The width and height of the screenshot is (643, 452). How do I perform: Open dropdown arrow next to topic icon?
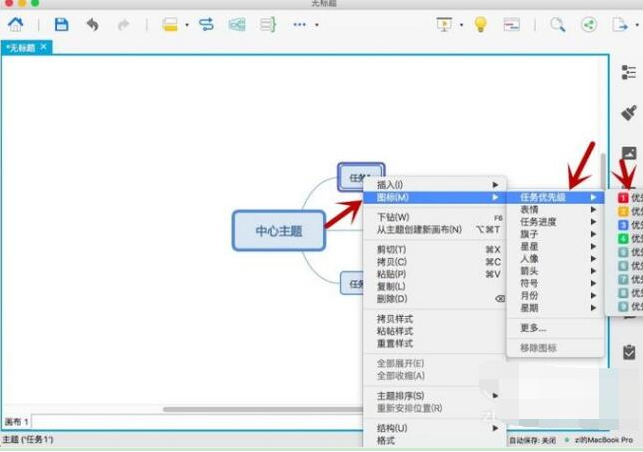(x=187, y=25)
